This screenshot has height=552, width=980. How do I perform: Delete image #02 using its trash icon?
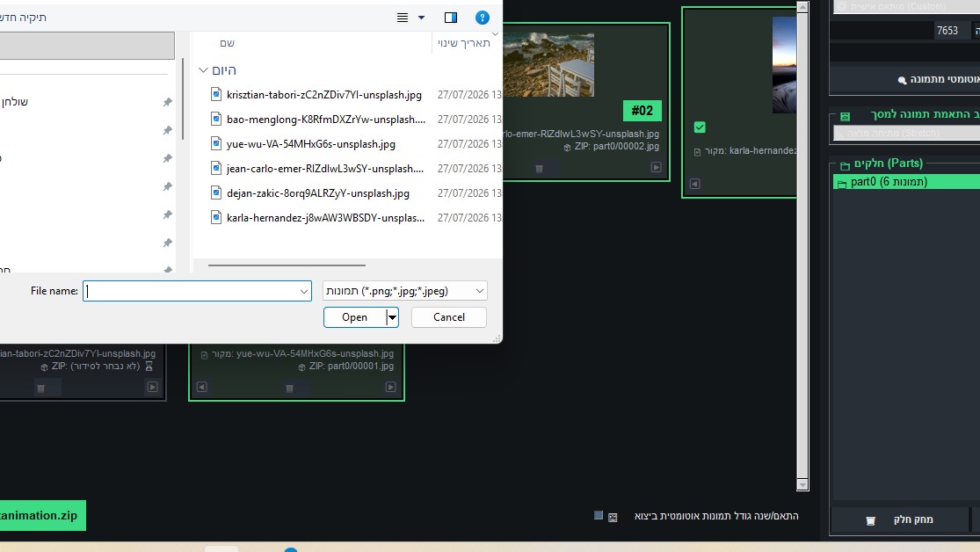pos(539,168)
